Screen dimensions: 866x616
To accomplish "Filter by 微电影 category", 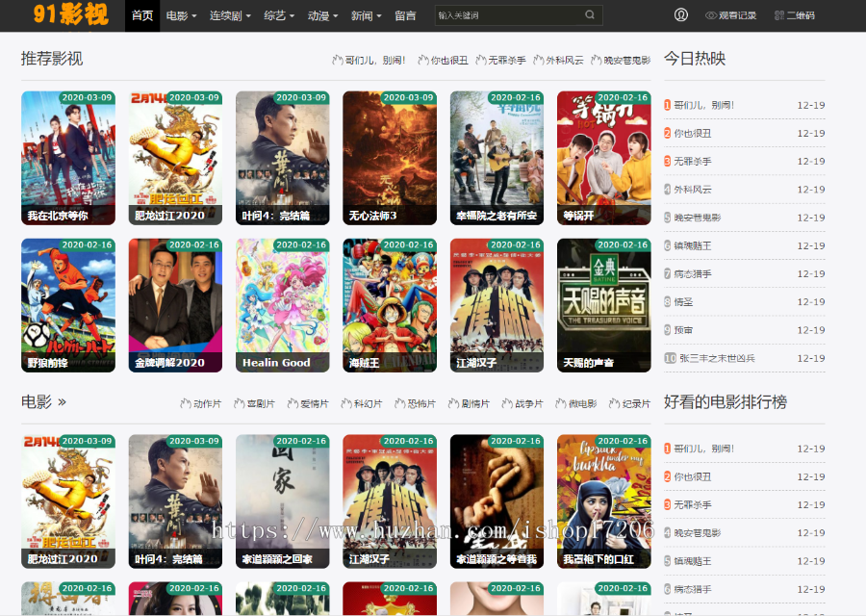I will pyautogui.click(x=576, y=404).
